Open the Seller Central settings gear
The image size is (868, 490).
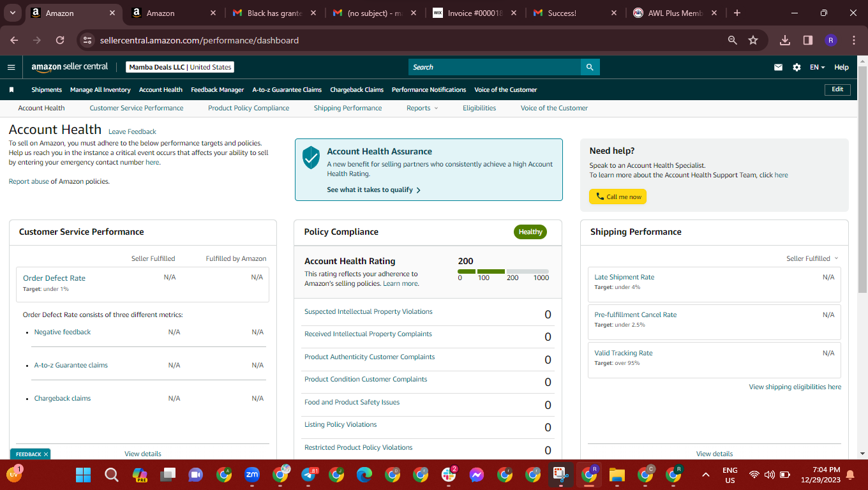(x=797, y=67)
